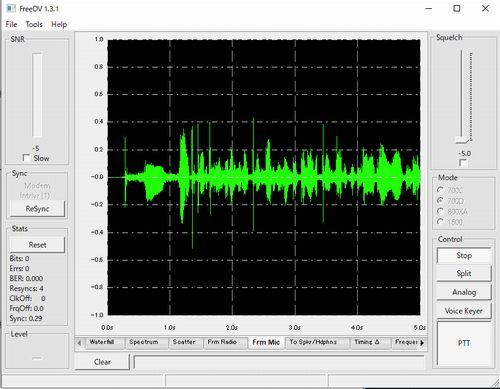The height and width of the screenshot is (389, 500).
Task: Enable the Slow SNR checkbox
Action: click(26, 158)
